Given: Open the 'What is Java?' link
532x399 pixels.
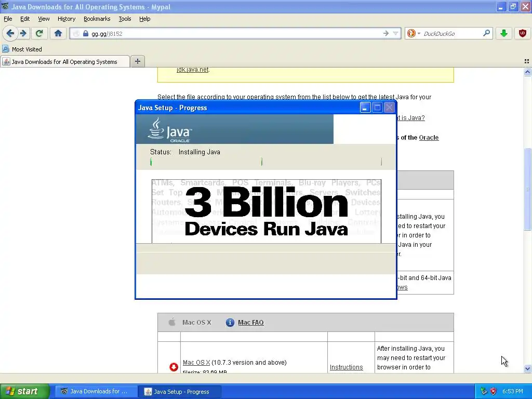Looking at the screenshot, I should pos(410,118).
